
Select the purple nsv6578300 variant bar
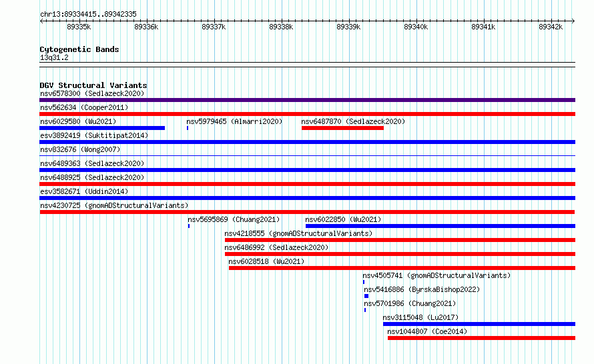click(307, 100)
